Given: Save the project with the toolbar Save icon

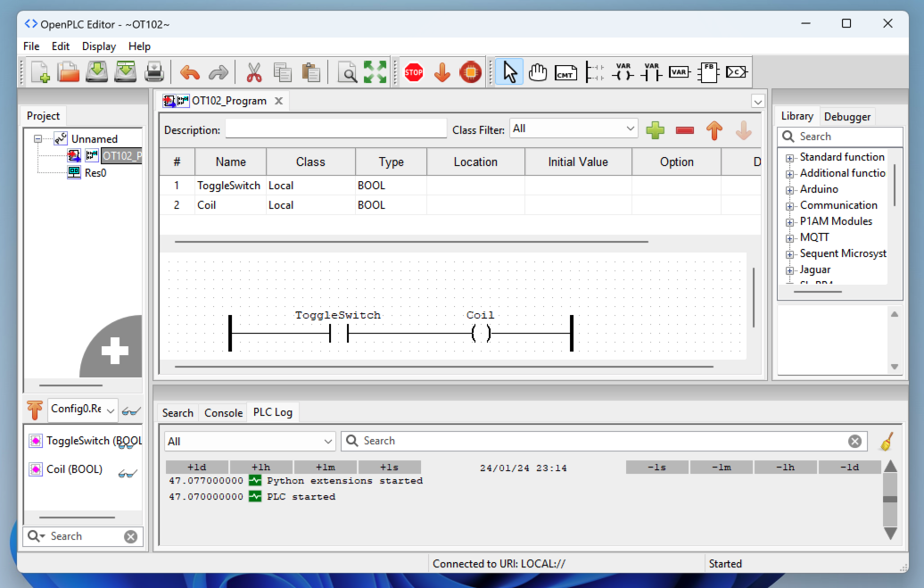Looking at the screenshot, I should [96, 72].
